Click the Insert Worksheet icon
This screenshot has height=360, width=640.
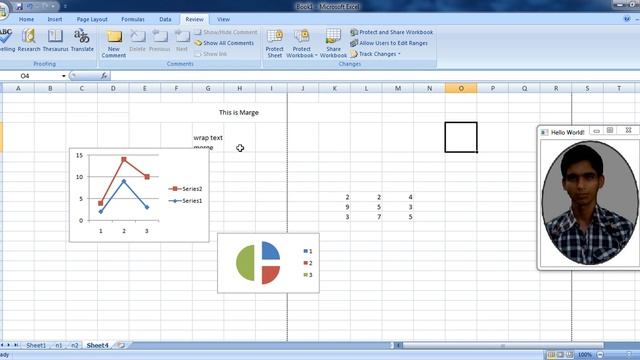pos(121,345)
